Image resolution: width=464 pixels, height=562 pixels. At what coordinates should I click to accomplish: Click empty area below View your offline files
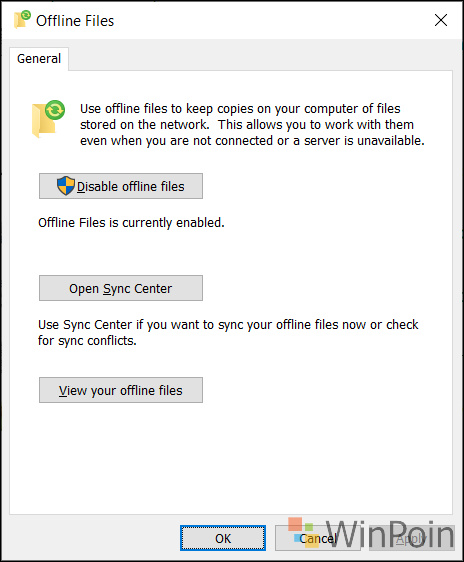(231, 459)
